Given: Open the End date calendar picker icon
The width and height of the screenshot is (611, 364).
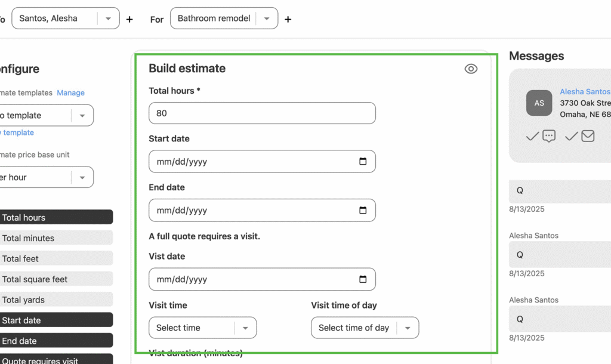Looking at the screenshot, I should [363, 210].
